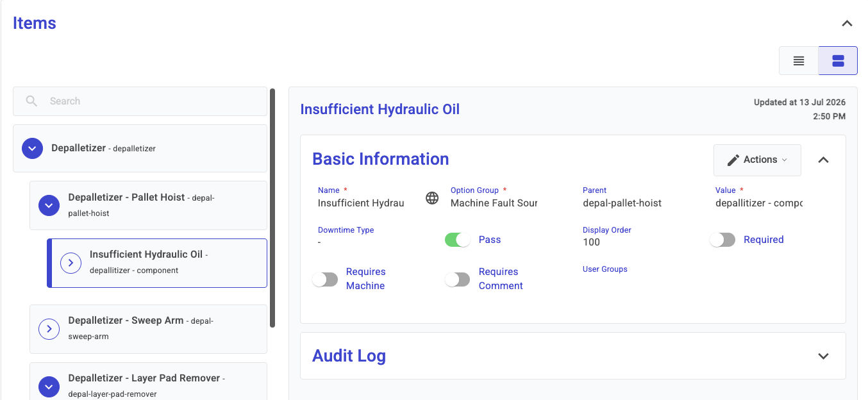This screenshot has width=868, height=400.
Task: Click Option Group value Machine Fault Sour
Action: pyautogui.click(x=494, y=203)
